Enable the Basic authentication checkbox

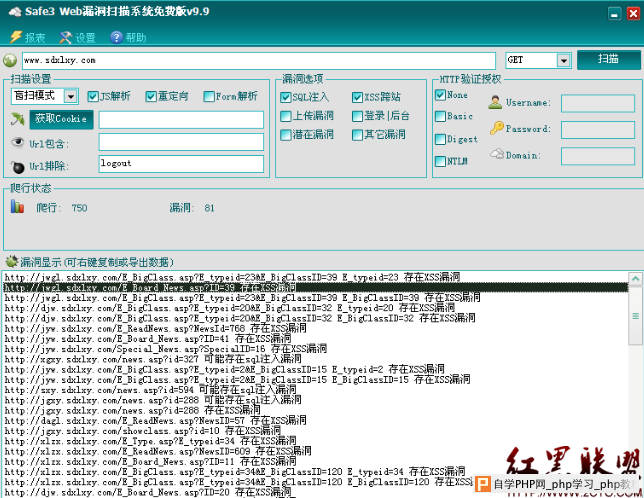pyautogui.click(x=440, y=116)
